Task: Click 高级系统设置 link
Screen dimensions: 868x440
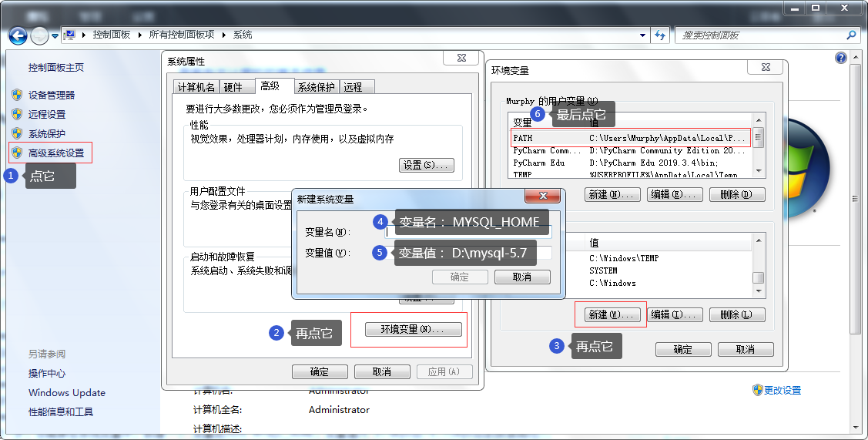Action: click(x=56, y=153)
